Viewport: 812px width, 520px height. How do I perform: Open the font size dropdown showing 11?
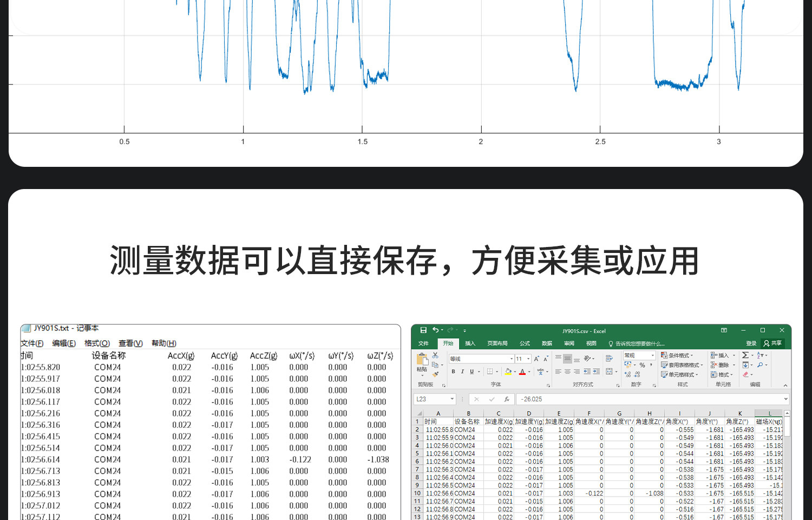pyautogui.click(x=528, y=359)
